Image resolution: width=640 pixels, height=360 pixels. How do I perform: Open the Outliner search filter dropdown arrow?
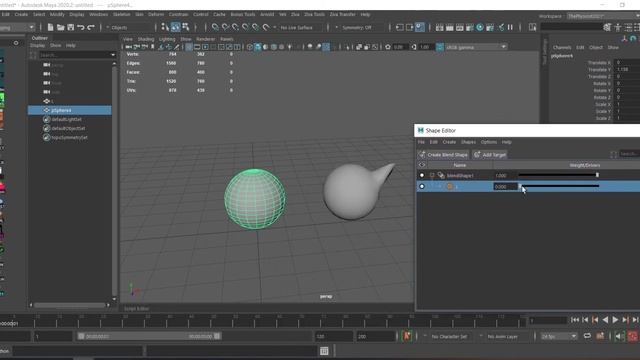pyautogui.click(x=113, y=55)
